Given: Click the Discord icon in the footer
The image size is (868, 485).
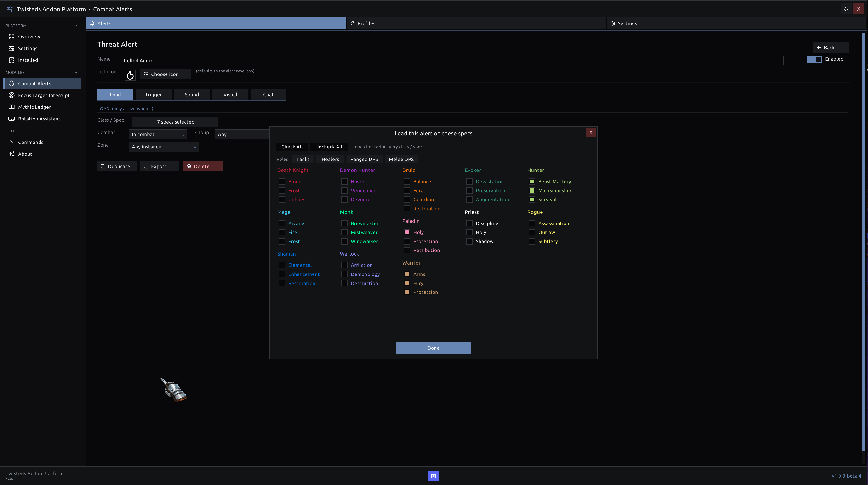Looking at the screenshot, I should (x=433, y=476).
